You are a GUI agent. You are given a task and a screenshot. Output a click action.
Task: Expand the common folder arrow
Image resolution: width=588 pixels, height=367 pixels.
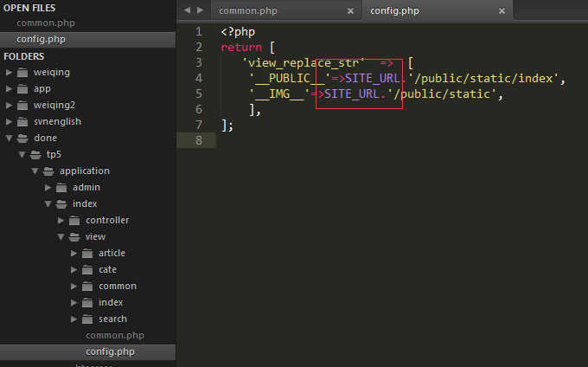click(x=73, y=287)
